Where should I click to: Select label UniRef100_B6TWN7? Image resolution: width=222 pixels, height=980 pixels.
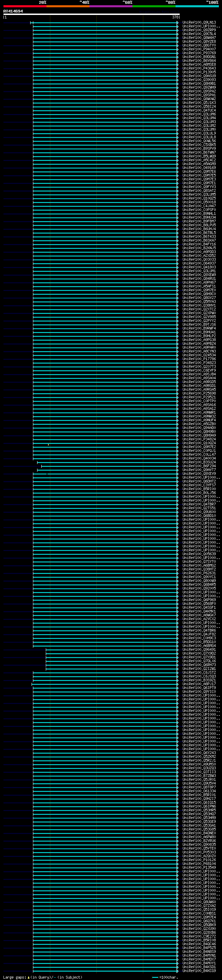(x=199, y=153)
